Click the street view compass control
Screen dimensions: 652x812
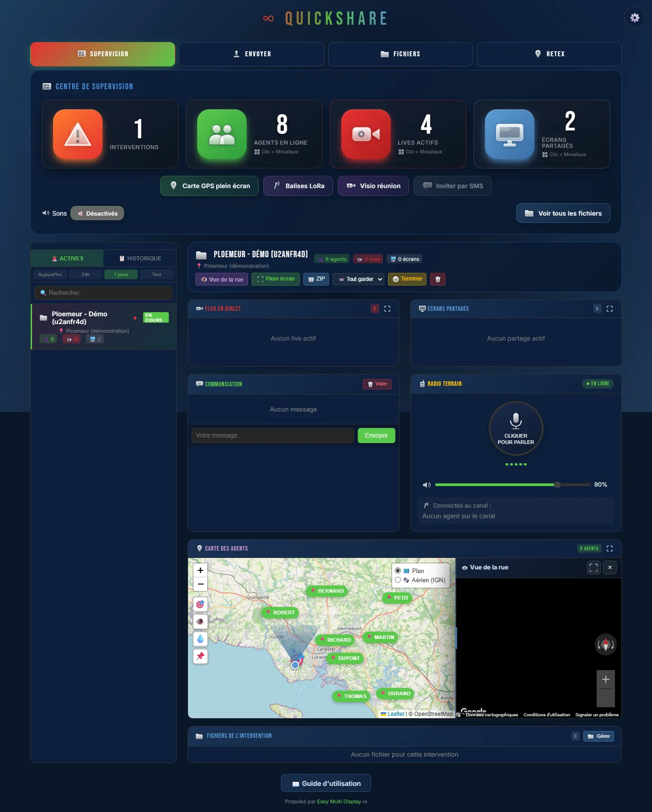point(606,645)
